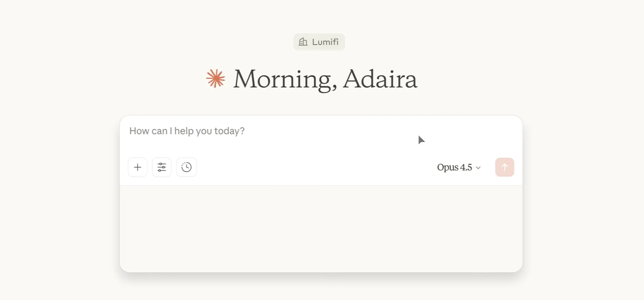Image resolution: width=644 pixels, height=300 pixels.
Task: Open the tools sliders icon menu
Action: (162, 167)
